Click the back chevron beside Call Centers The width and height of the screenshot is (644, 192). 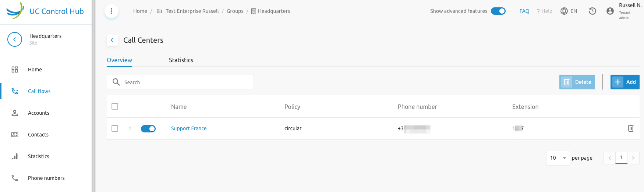pyautogui.click(x=112, y=40)
